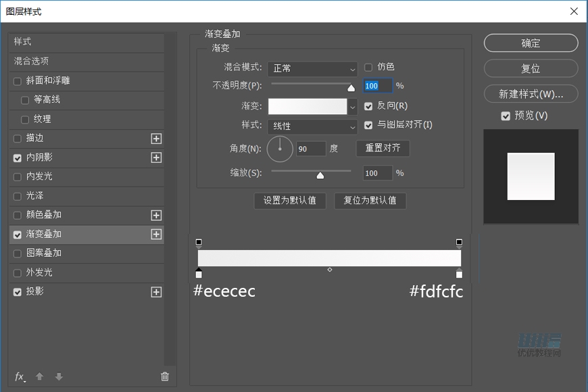Click the 确定 button
588x392 pixels.
click(x=531, y=43)
